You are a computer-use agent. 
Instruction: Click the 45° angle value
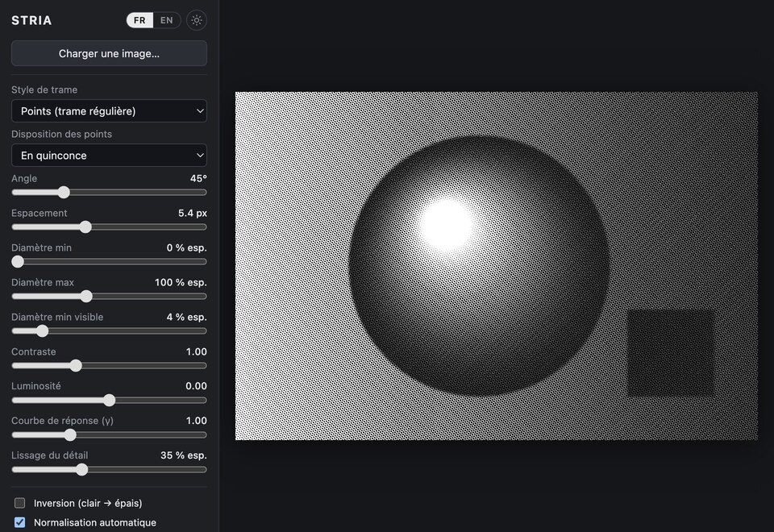198,178
